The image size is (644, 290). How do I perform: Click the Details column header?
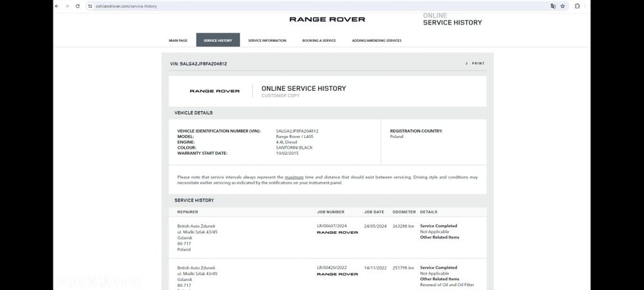click(428, 212)
